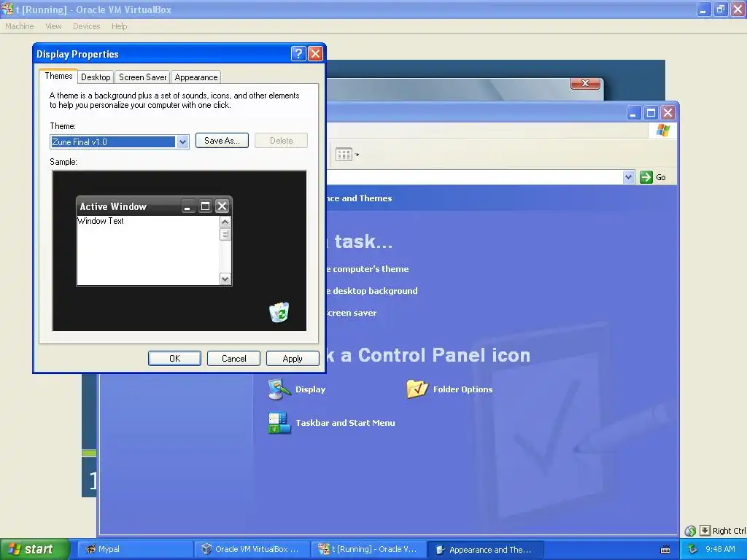Click the screen saver task link
Viewport: 747px width, 560px height.
(352, 313)
